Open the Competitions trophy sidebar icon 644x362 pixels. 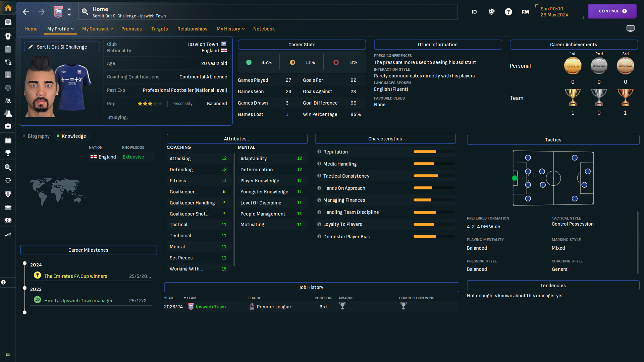click(x=8, y=153)
